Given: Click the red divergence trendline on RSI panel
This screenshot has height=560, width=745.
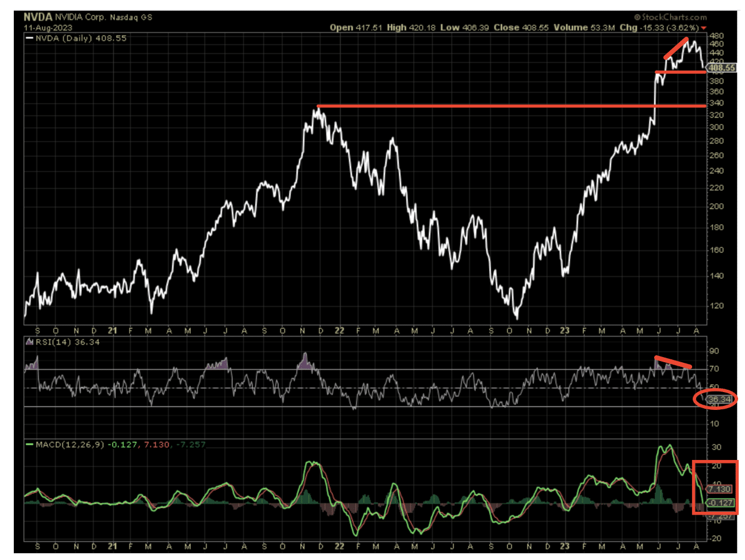Looking at the screenshot, I should (x=673, y=362).
